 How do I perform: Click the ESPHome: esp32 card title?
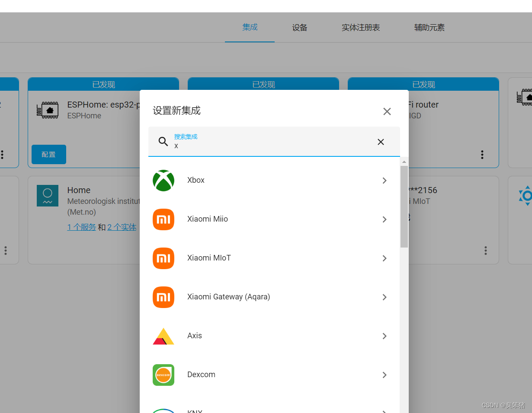point(103,105)
